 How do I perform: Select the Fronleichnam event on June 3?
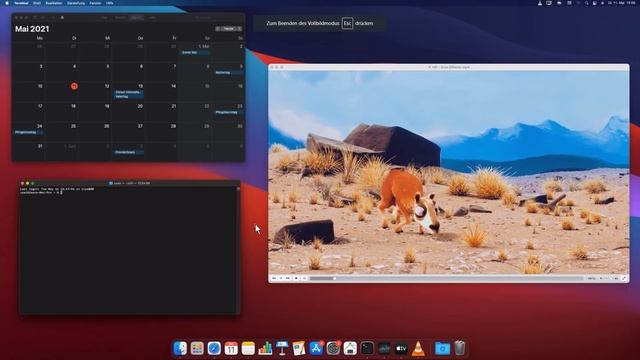click(x=129, y=152)
